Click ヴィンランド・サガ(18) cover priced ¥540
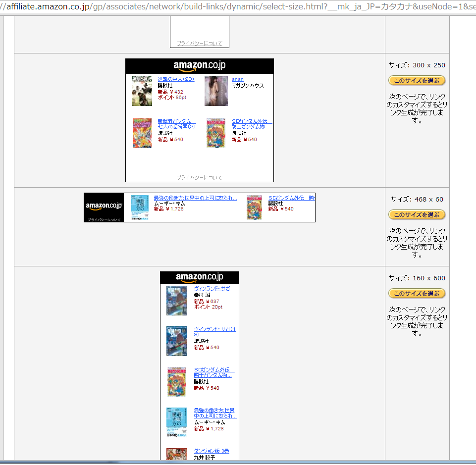The width and height of the screenshot is (476, 465). coord(177,341)
